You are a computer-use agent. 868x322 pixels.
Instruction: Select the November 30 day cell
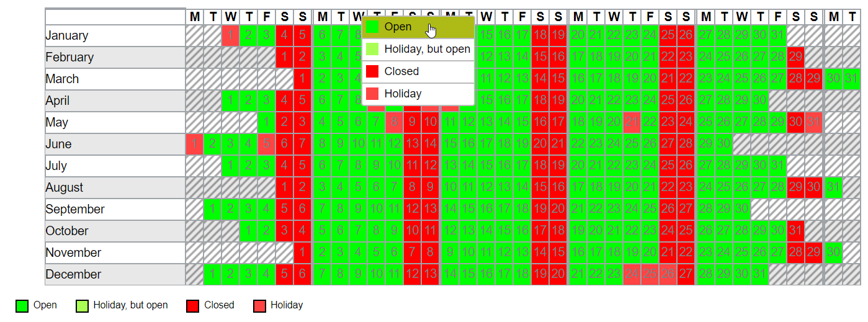tap(833, 253)
